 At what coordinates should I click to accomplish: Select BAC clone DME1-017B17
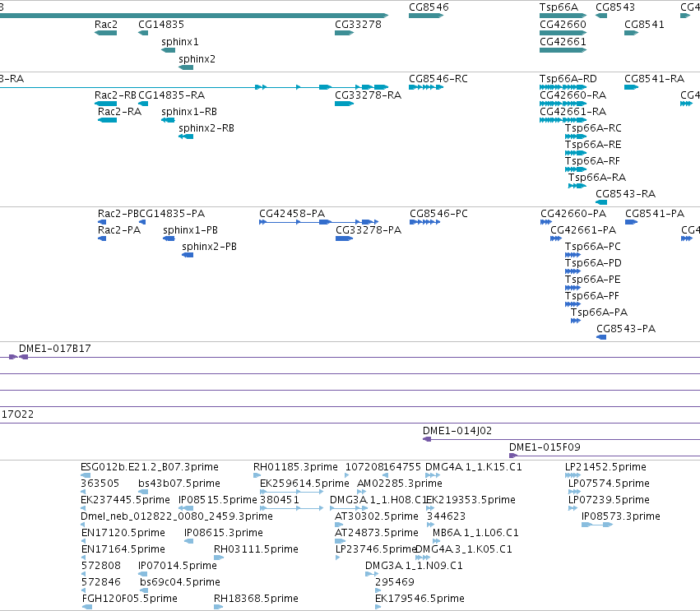(359, 357)
